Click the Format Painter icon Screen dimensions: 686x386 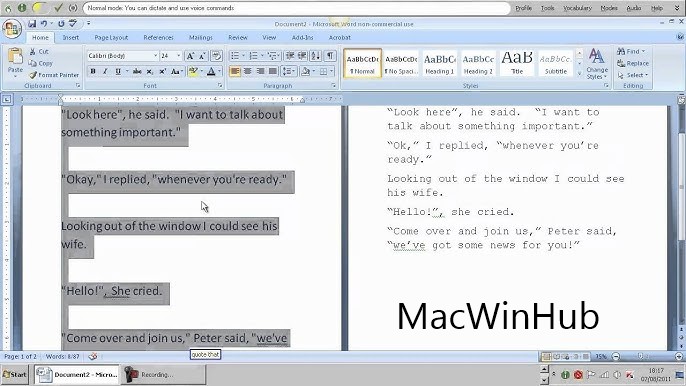click(54, 75)
